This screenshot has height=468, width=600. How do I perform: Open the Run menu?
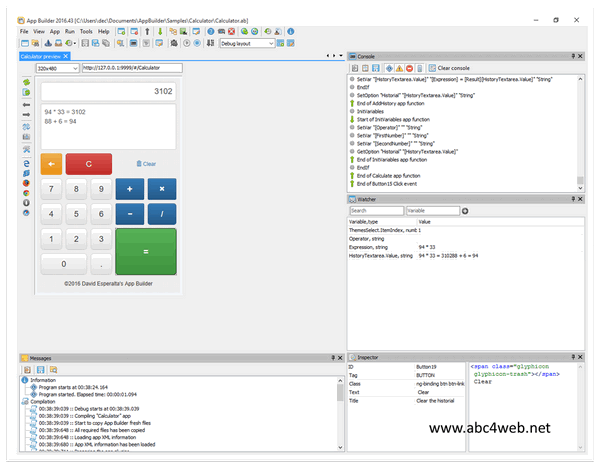tap(69, 31)
